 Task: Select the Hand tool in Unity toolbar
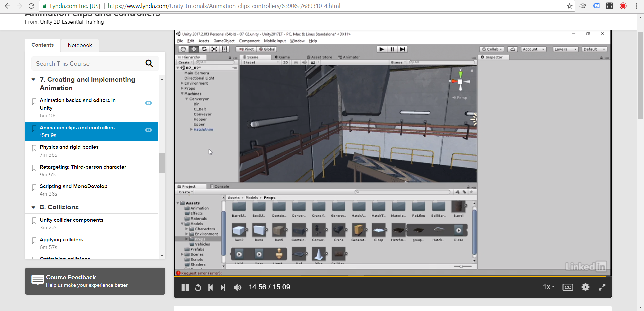click(x=183, y=49)
